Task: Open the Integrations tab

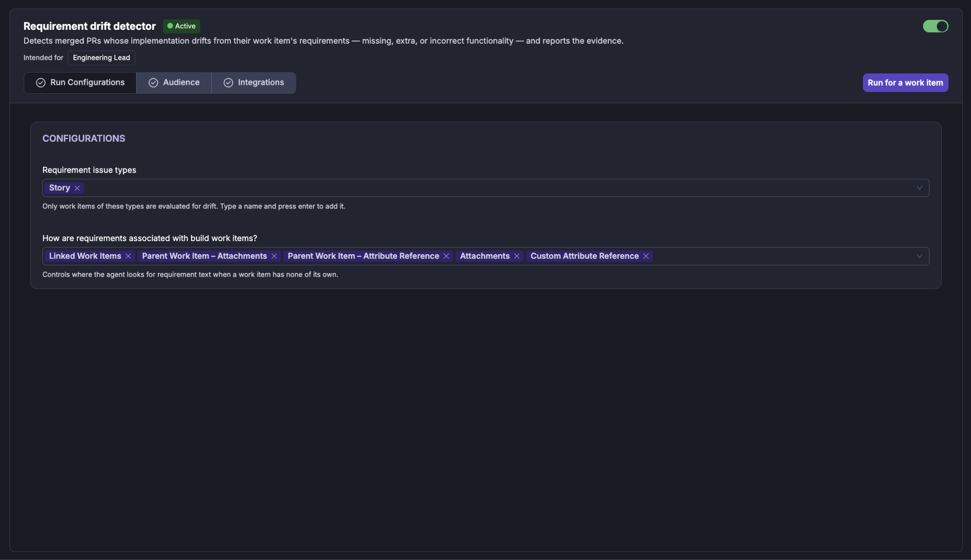Action: [x=254, y=83]
